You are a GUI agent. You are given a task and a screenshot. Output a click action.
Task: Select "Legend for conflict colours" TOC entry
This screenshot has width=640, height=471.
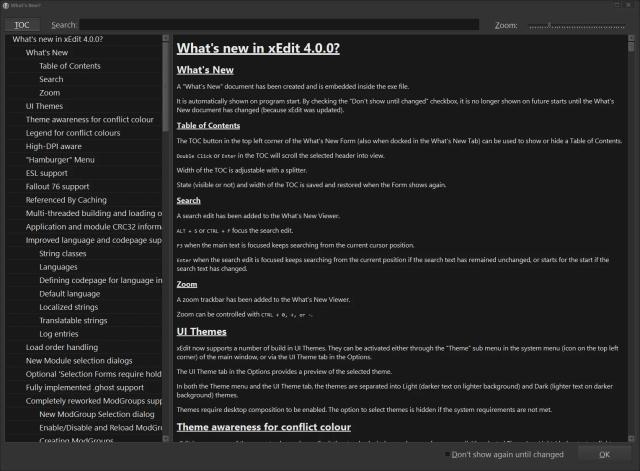[73, 133]
